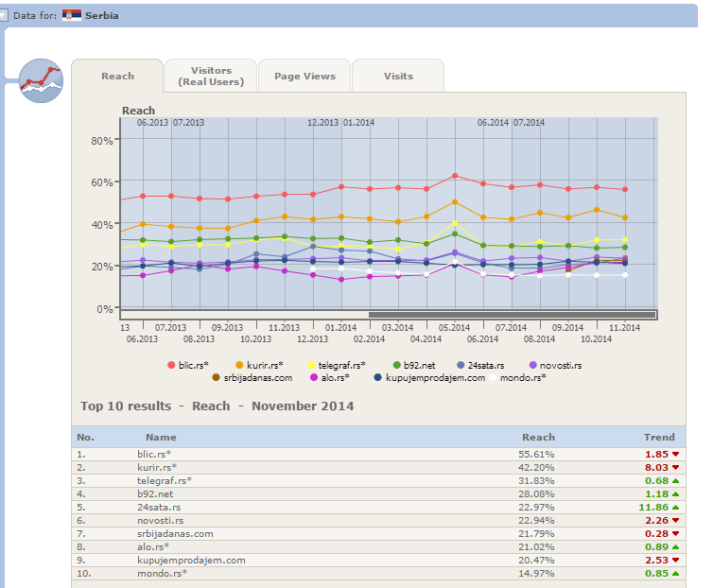Open b92.net in the results table

click(x=155, y=493)
